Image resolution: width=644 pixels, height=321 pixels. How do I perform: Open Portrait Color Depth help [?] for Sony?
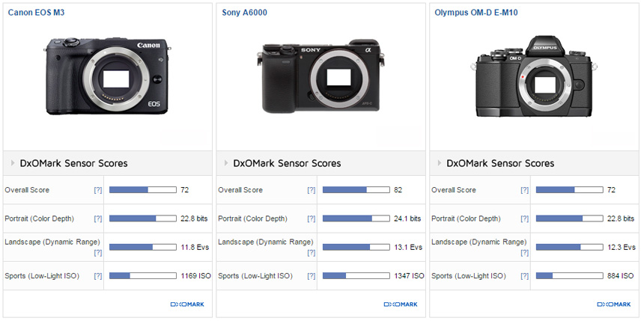pyautogui.click(x=312, y=218)
